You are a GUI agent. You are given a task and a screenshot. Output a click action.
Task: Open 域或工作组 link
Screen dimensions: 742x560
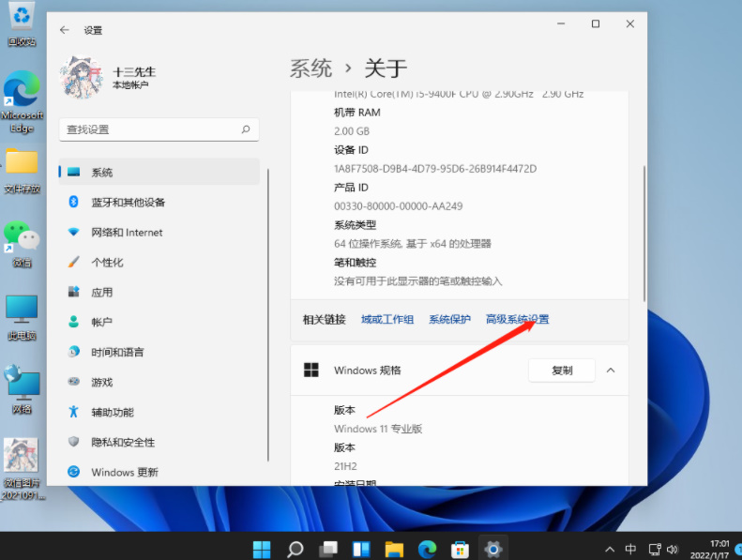click(x=387, y=320)
